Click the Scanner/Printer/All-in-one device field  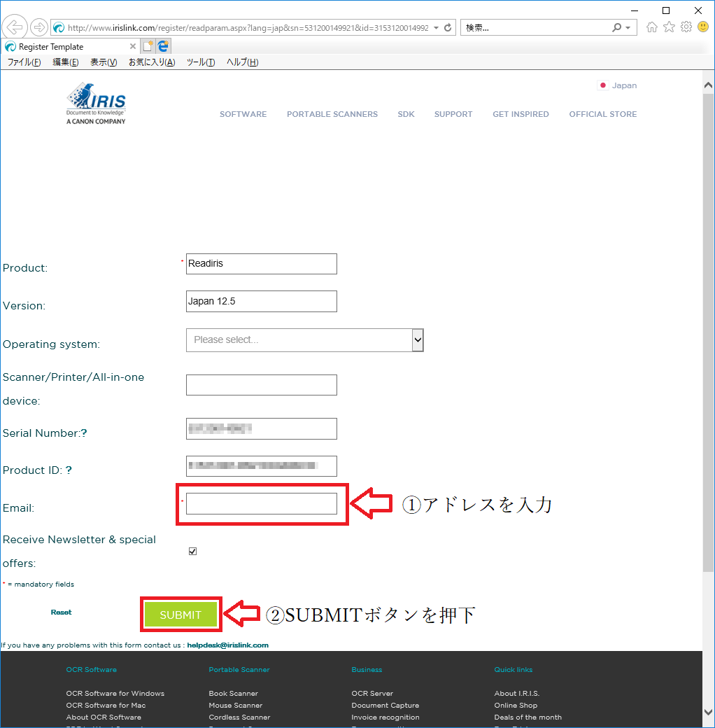[x=262, y=385]
